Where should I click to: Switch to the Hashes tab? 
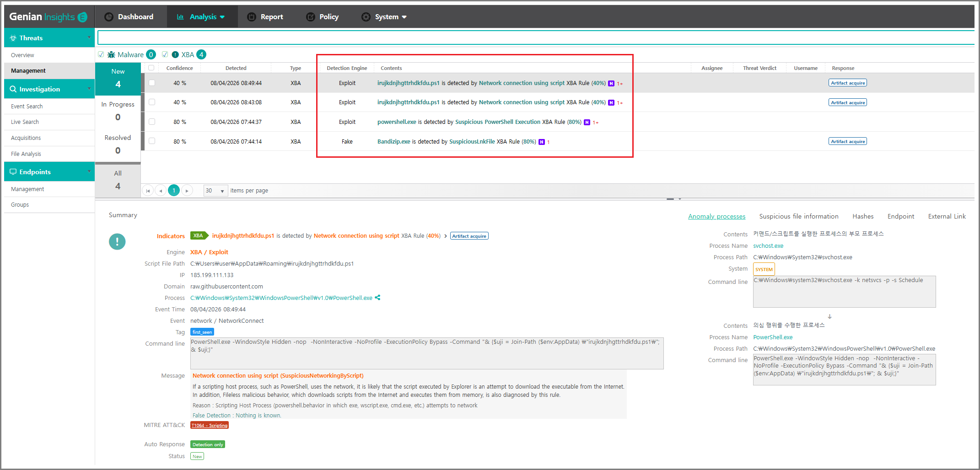863,216
